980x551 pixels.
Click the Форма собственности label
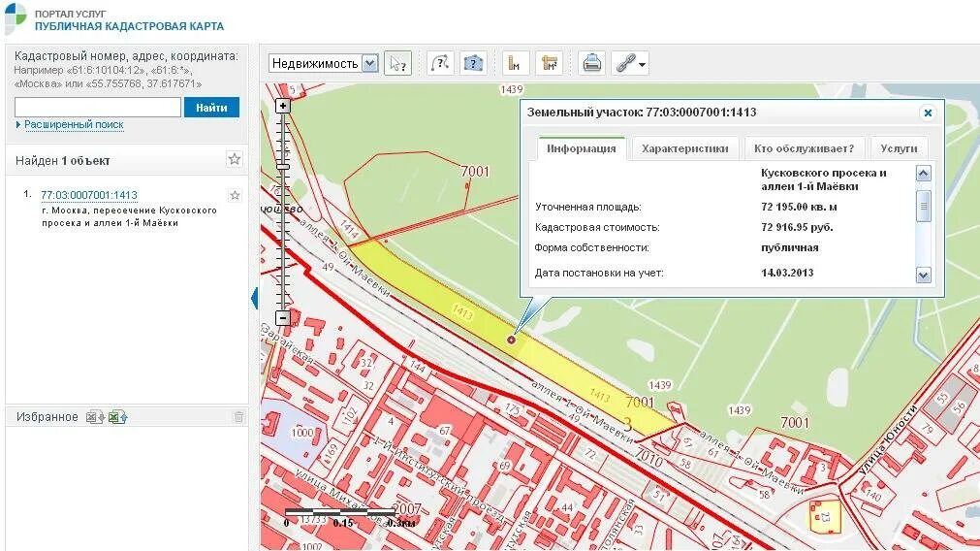click(x=592, y=247)
